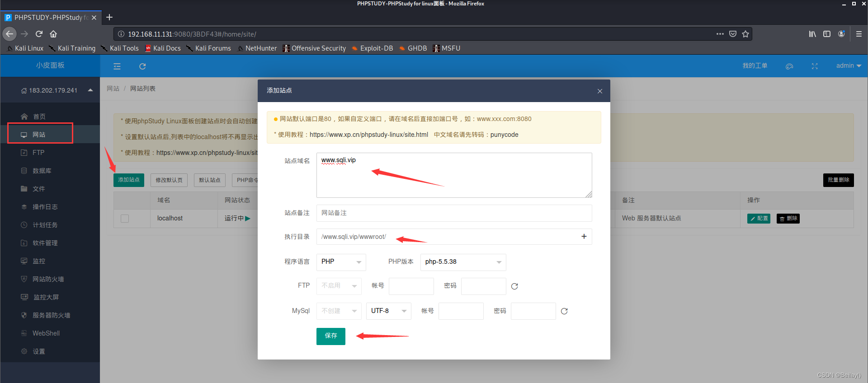Screen dimensions: 868x383
Task: Open 监控大屏 in the sidebar
Action: click(50, 297)
